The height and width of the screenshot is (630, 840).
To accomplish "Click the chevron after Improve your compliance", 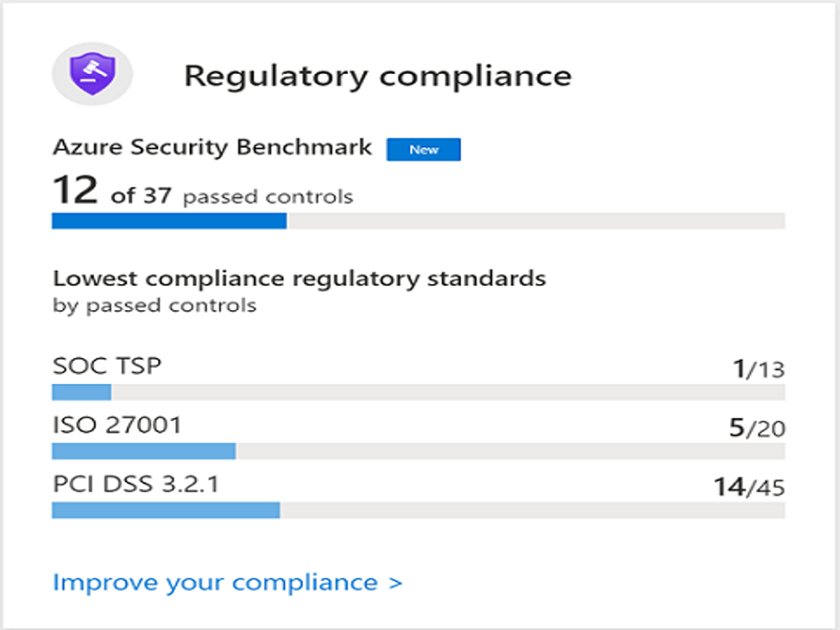I will (394, 581).
